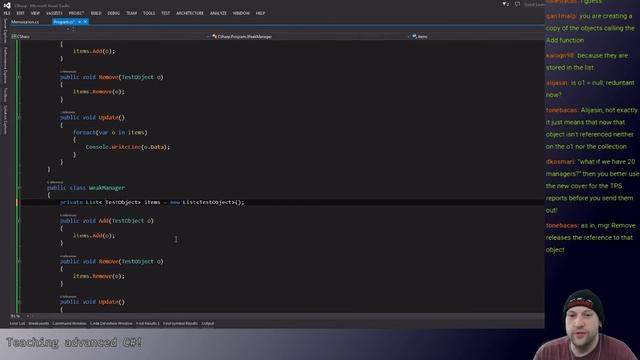Open the FILE menu

7,13
